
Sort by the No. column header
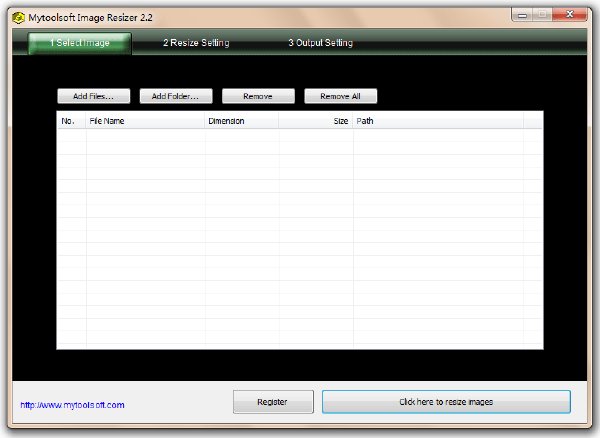[72, 121]
